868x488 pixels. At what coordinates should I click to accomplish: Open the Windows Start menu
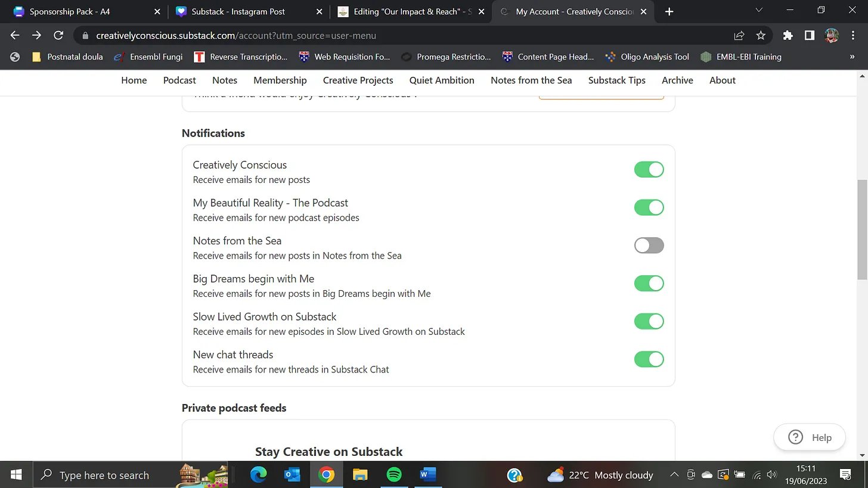click(x=16, y=475)
